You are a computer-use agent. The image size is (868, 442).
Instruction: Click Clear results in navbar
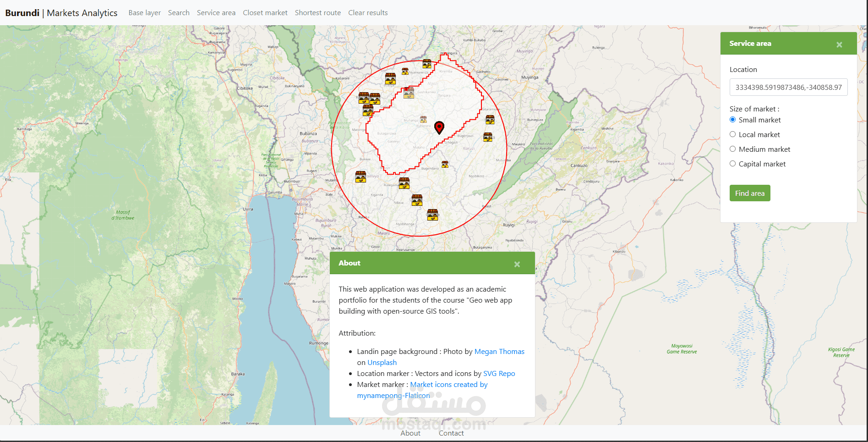click(368, 13)
